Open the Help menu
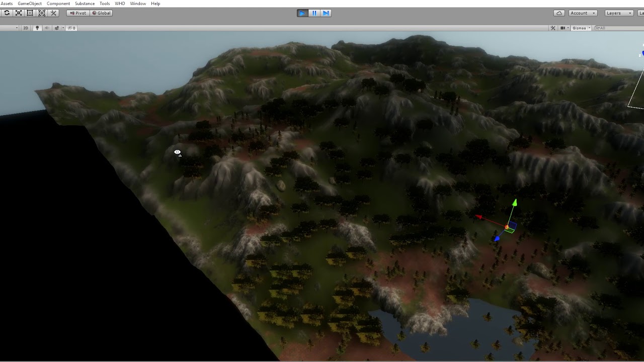644x362 pixels. [x=155, y=4]
